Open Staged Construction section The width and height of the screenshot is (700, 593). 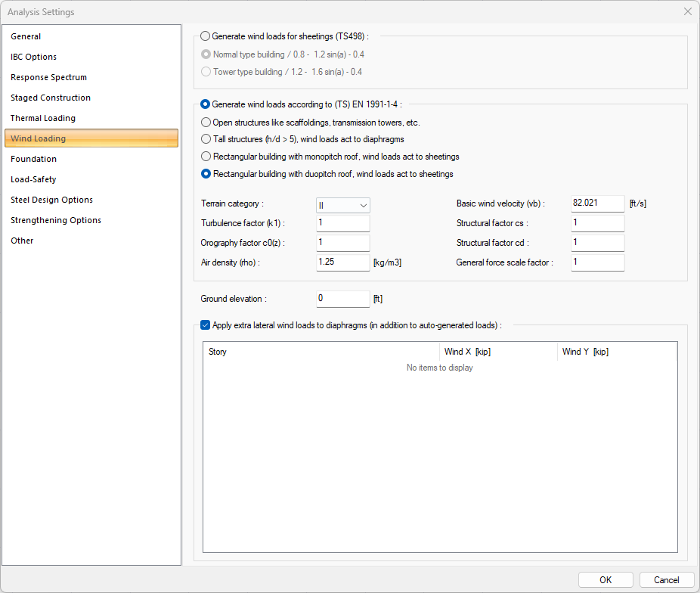[x=51, y=98]
